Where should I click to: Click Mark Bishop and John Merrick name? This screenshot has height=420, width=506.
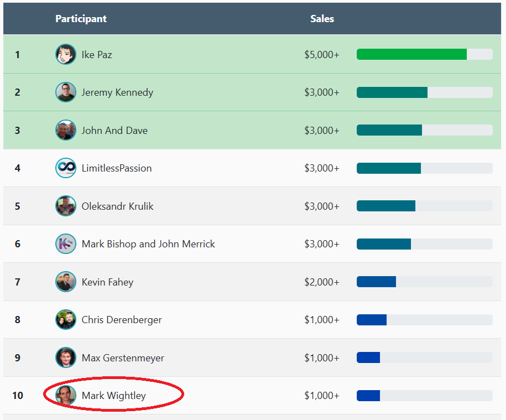tap(148, 244)
